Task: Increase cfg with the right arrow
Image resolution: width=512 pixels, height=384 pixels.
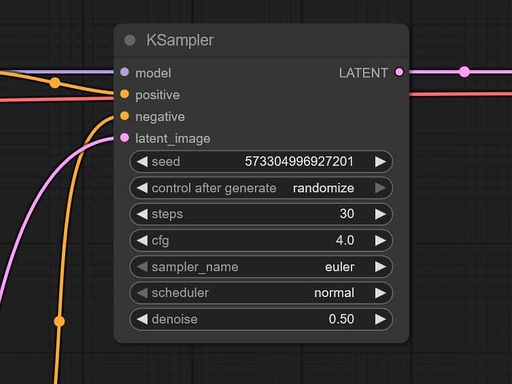Action: [x=380, y=240]
